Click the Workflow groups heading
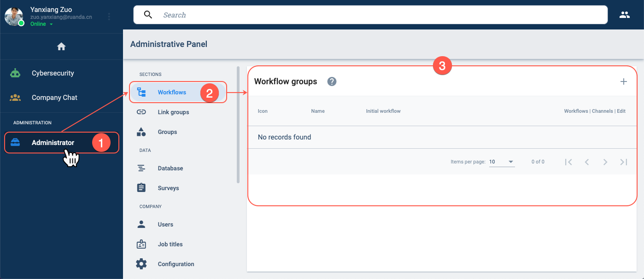The height and width of the screenshot is (279, 644). click(x=286, y=81)
